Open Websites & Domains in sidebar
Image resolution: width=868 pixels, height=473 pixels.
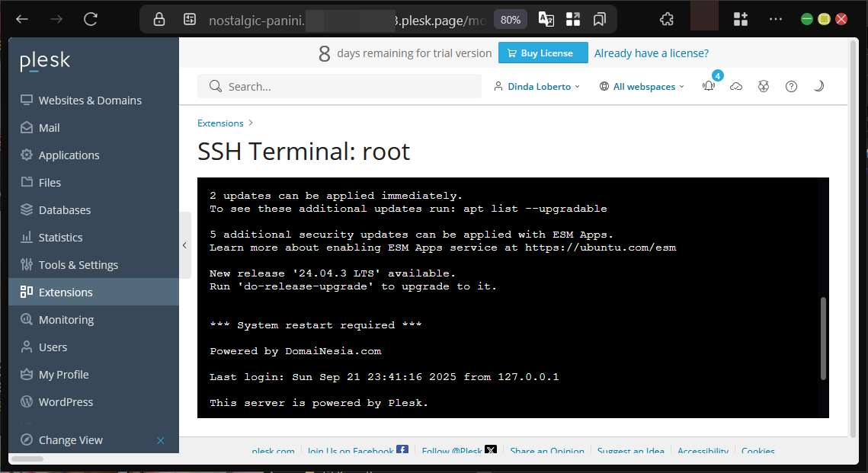tap(90, 101)
